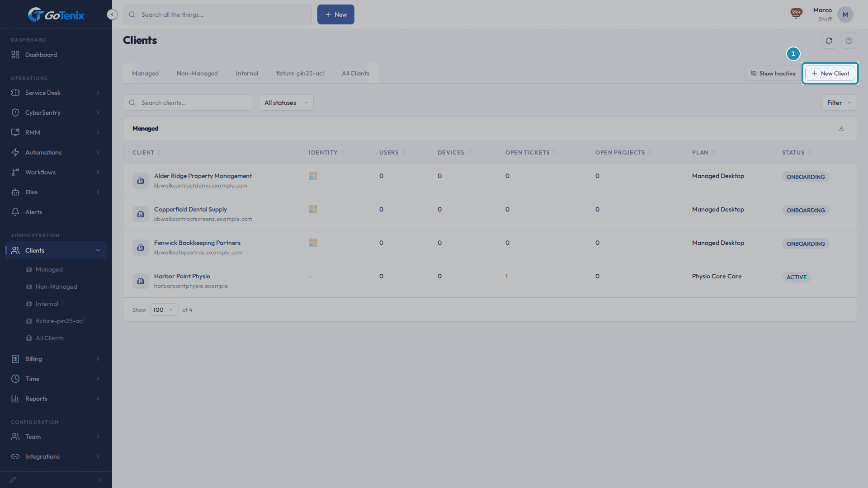This screenshot has width=868, height=488.
Task: Open Dashboard from the sidebar
Action: point(56,55)
